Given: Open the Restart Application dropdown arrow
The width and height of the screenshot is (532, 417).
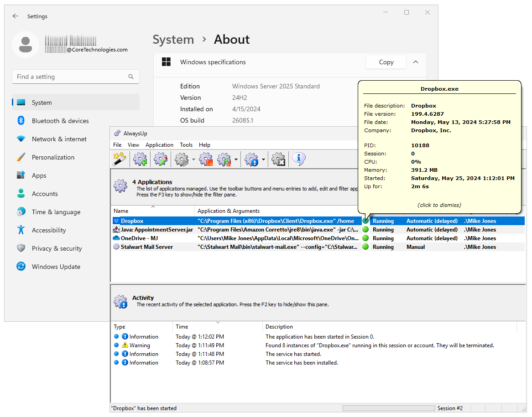Looking at the screenshot, I should [236, 160].
